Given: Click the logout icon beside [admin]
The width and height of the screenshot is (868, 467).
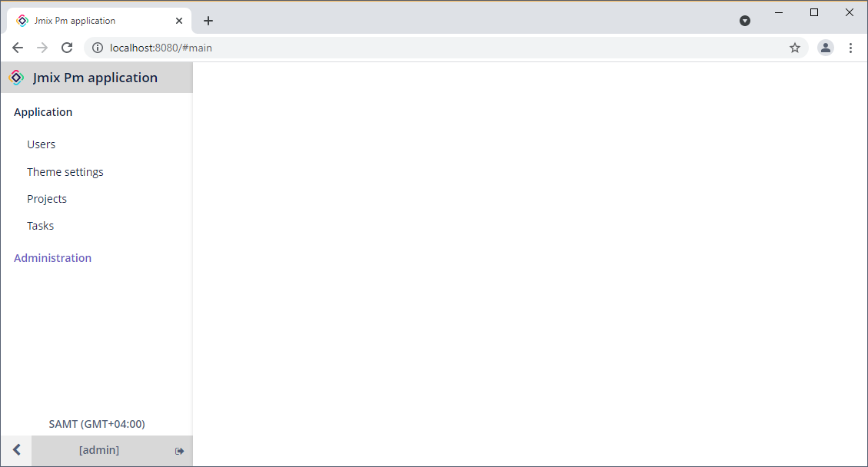Looking at the screenshot, I should click(179, 451).
